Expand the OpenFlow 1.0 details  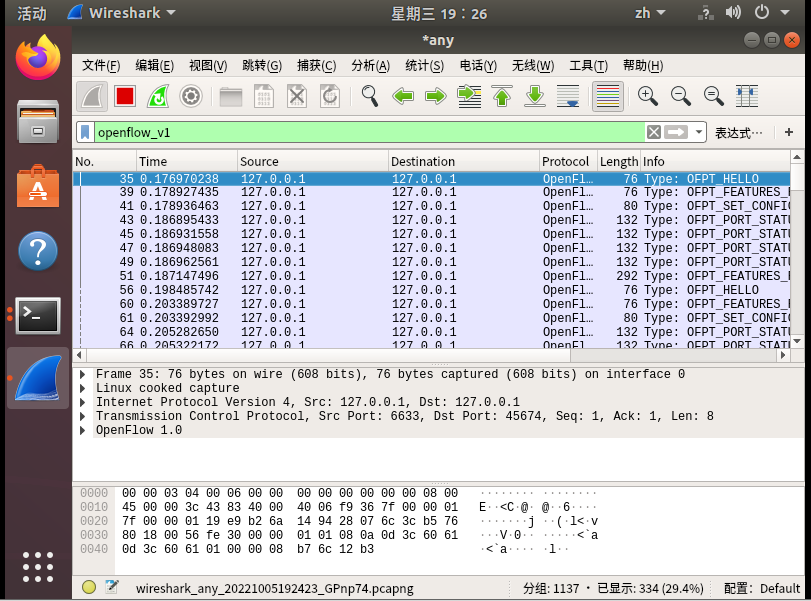click(x=83, y=430)
